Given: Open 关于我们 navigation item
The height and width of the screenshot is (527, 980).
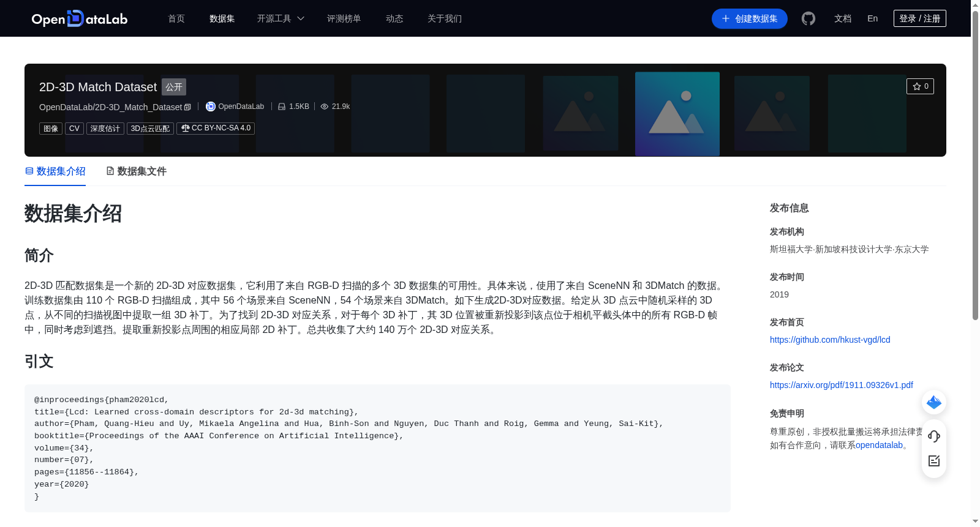Looking at the screenshot, I should pyautogui.click(x=445, y=18).
